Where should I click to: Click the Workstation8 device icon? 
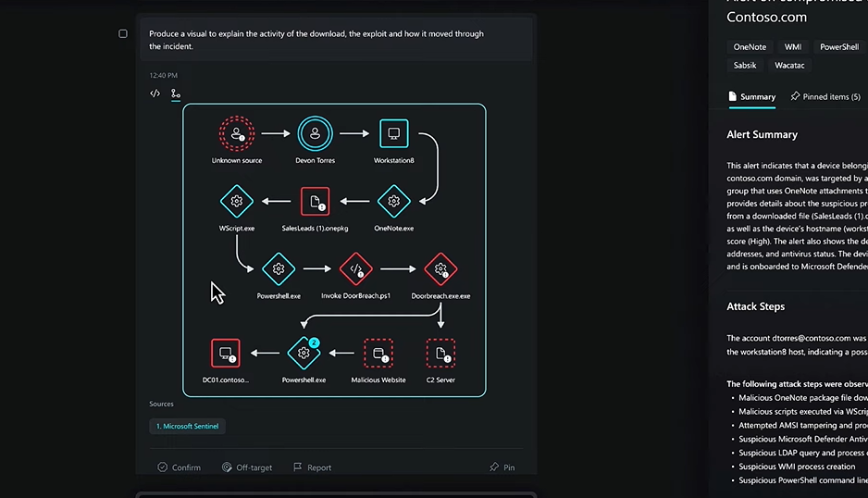click(x=393, y=133)
